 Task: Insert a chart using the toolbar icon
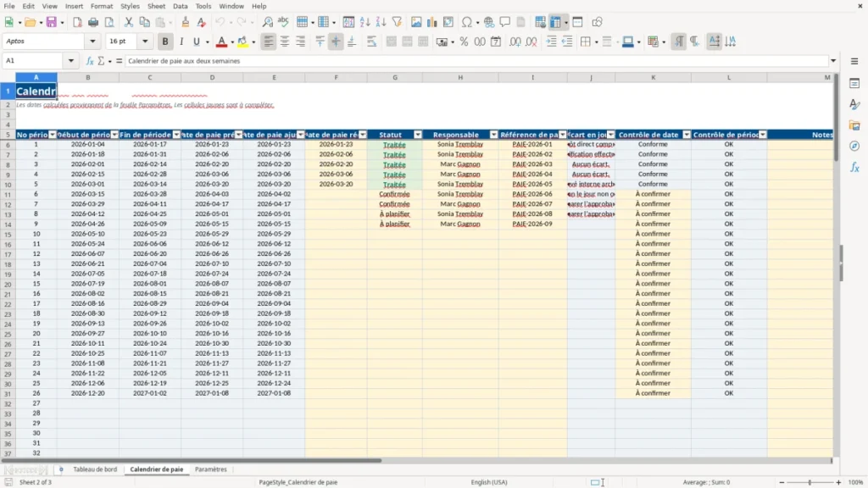click(432, 22)
